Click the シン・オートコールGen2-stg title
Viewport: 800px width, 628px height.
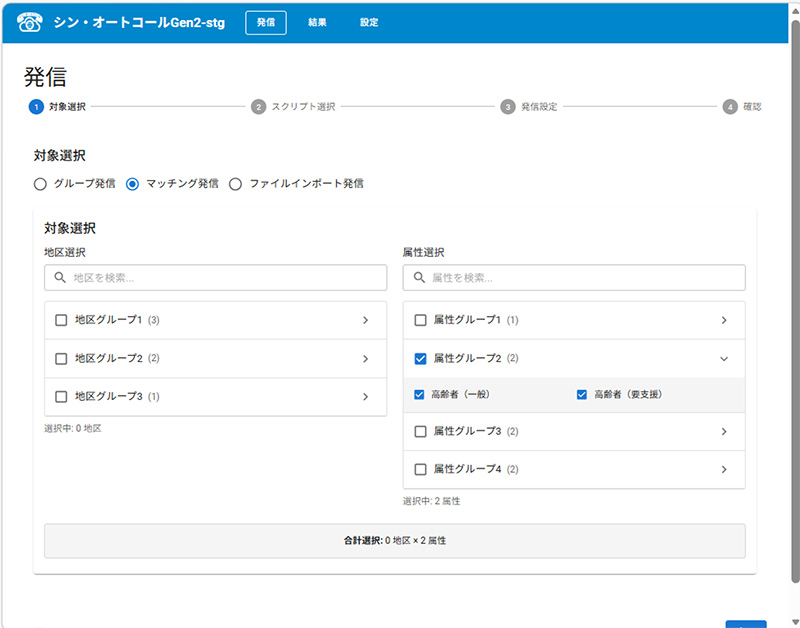coord(139,22)
